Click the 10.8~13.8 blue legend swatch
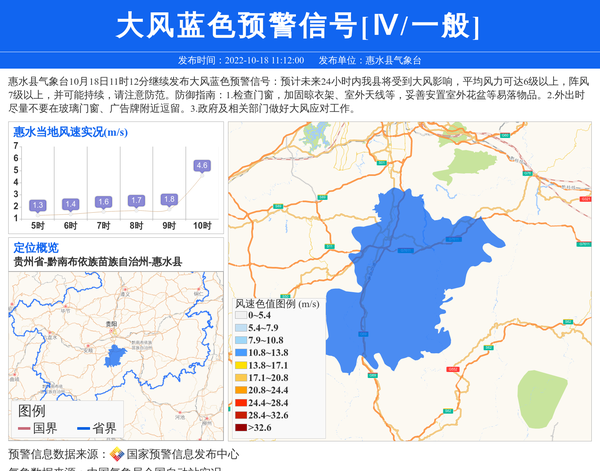The image size is (600, 471). (241, 353)
